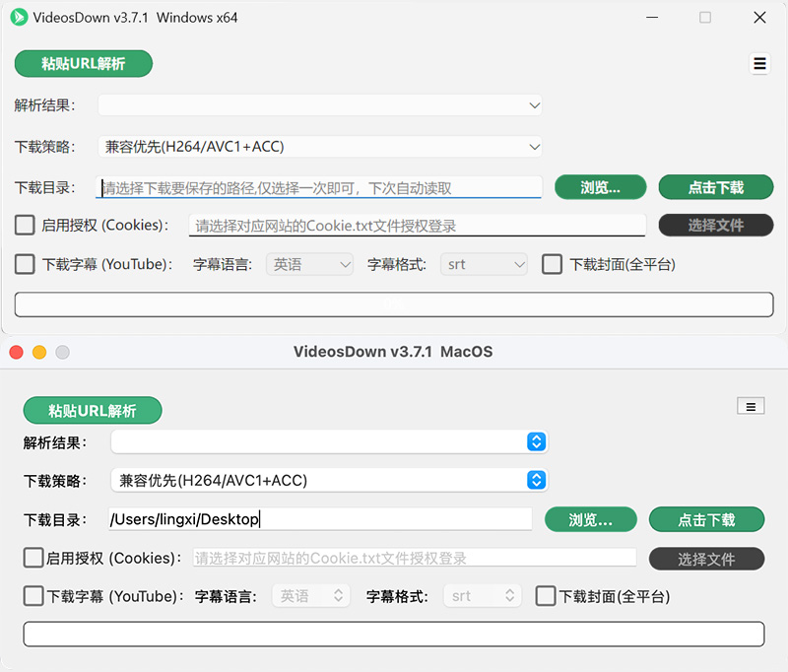788x672 pixels.
Task: Enable 启用授权 (Cookies) checkbox in the MacOS window
Action: pyautogui.click(x=33, y=558)
